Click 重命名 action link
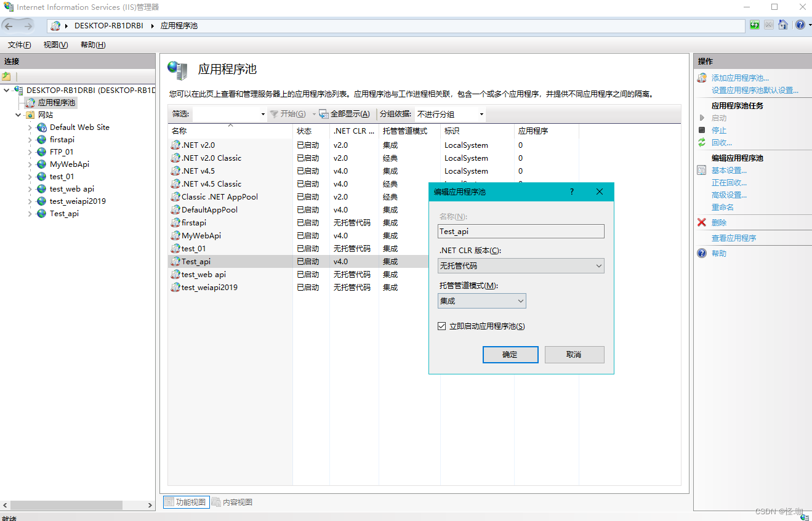 tap(723, 208)
